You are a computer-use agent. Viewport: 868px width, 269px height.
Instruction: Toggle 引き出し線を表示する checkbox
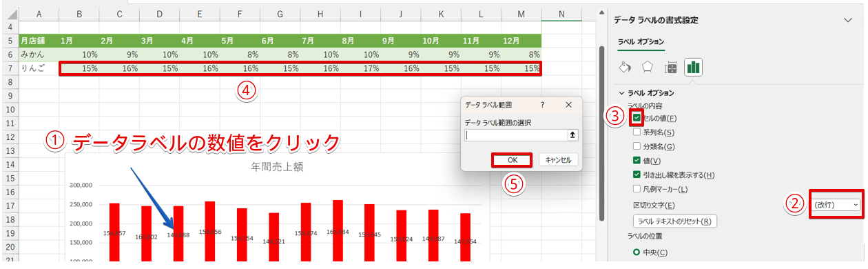[x=637, y=175]
